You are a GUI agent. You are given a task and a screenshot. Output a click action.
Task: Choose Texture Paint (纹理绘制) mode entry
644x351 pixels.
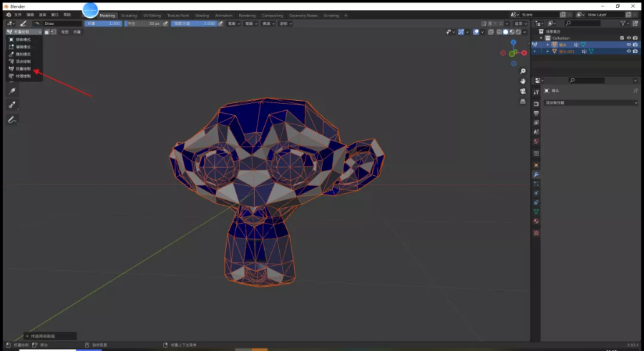pos(24,76)
